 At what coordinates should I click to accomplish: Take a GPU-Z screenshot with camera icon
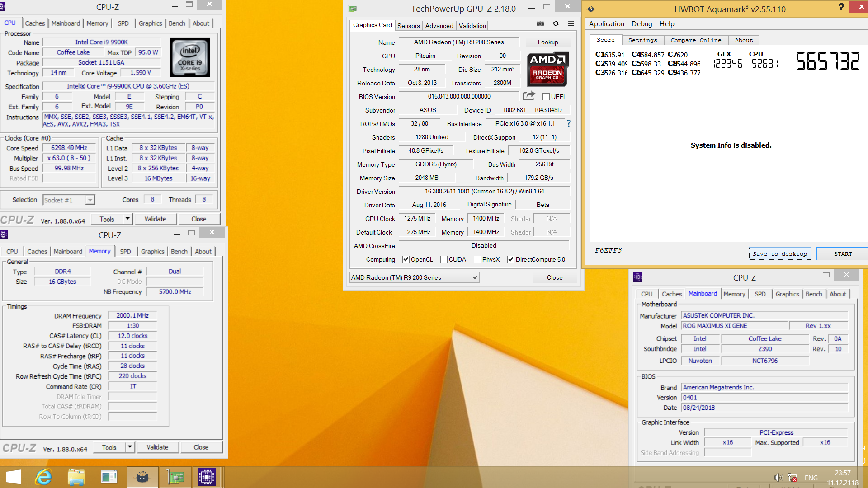[540, 24]
